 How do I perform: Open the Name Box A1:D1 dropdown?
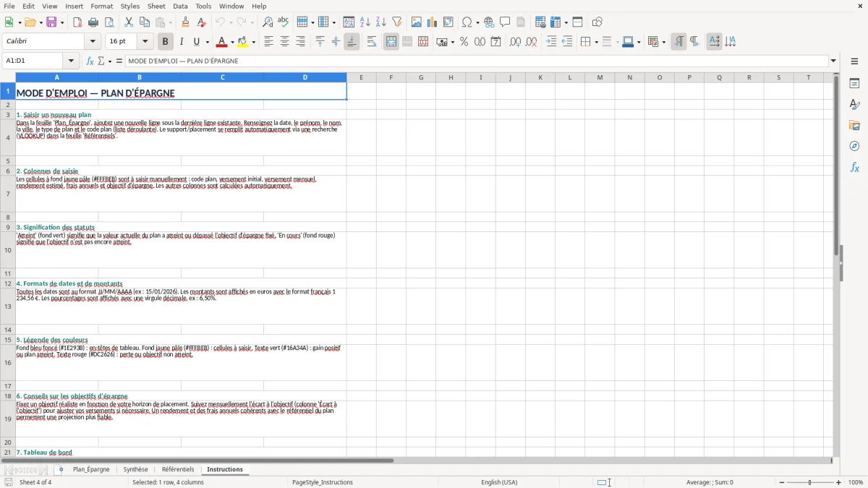[x=71, y=61]
